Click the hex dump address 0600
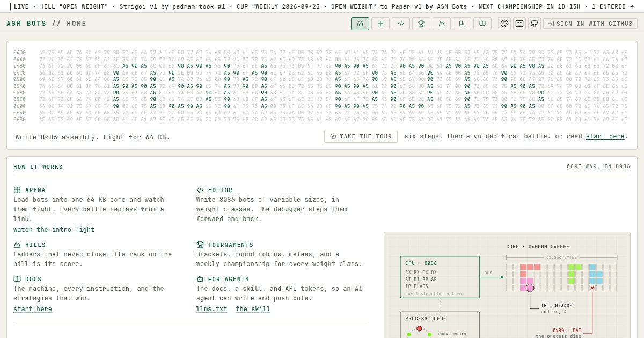 pos(19,106)
